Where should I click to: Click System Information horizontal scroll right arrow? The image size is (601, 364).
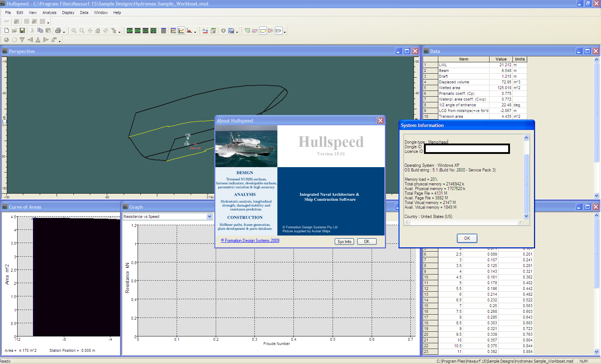(520, 222)
